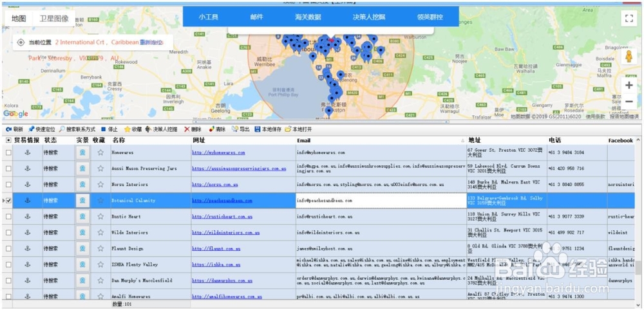This screenshot has width=644, height=310.
Task: Click the 本地打开 local open button
Action: pyautogui.click(x=298, y=129)
